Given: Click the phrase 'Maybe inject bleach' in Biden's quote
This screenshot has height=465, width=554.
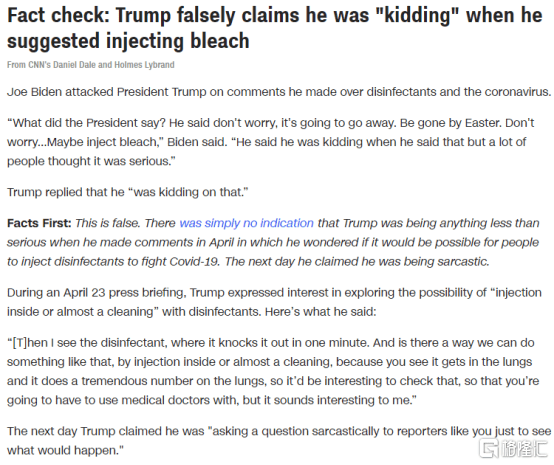Looking at the screenshot, I should pos(102,142).
